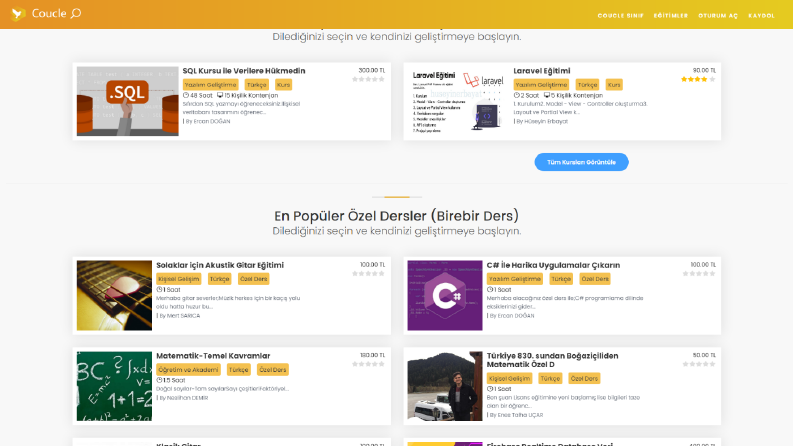Select the Özel Ders tag on C# lesson

click(595, 279)
